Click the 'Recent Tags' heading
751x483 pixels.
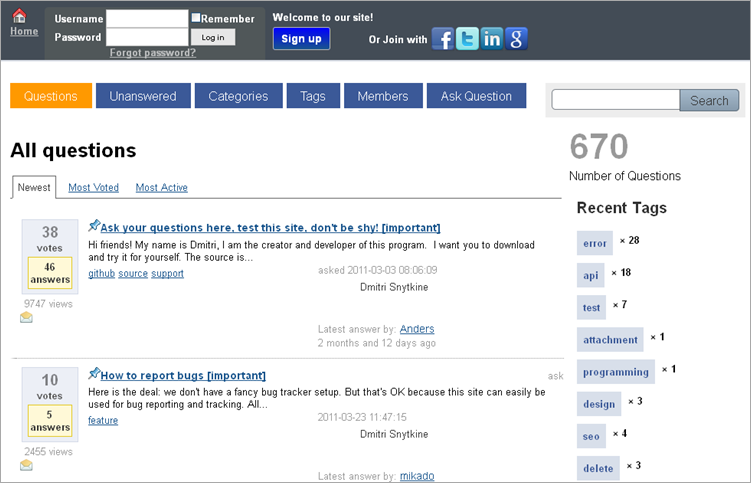(x=622, y=208)
